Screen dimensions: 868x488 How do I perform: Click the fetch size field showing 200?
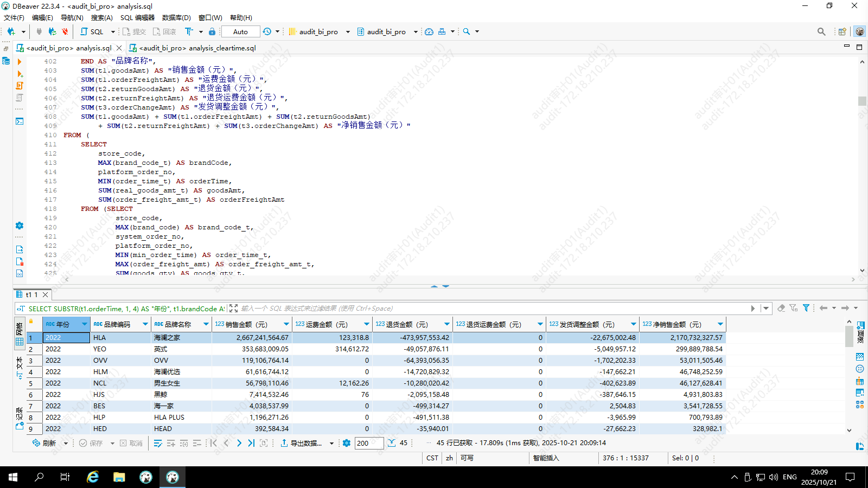(369, 443)
